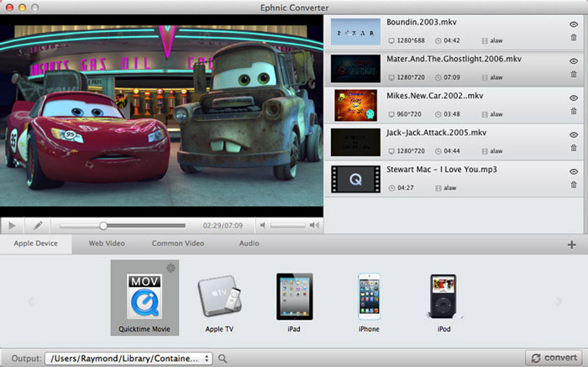588x367 pixels.
Task: Click the 02:29/07:09 playback time
Action: click(x=223, y=226)
